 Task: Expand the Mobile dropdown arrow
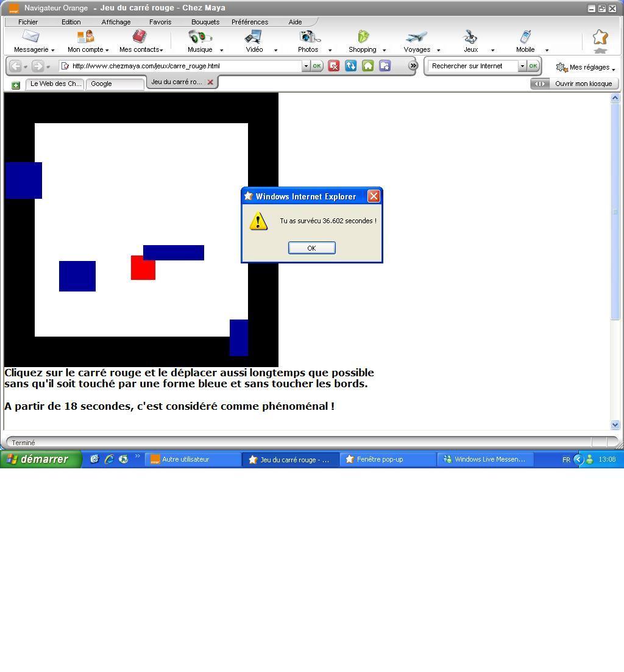click(x=547, y=50)
